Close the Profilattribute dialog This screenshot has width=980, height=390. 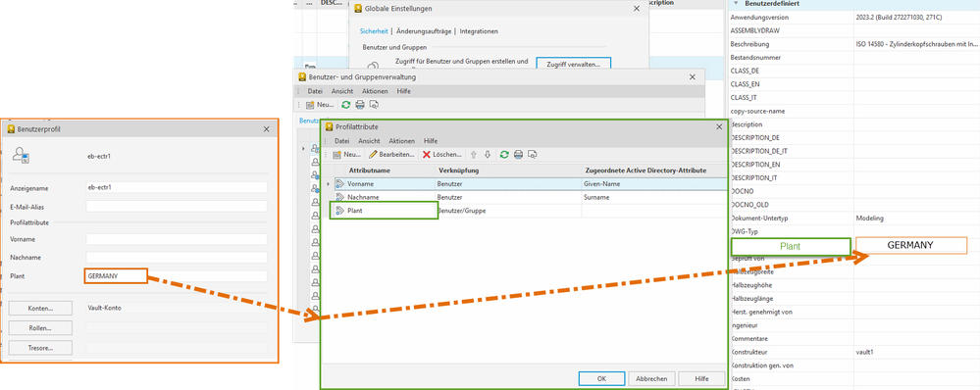coord(720,126)
